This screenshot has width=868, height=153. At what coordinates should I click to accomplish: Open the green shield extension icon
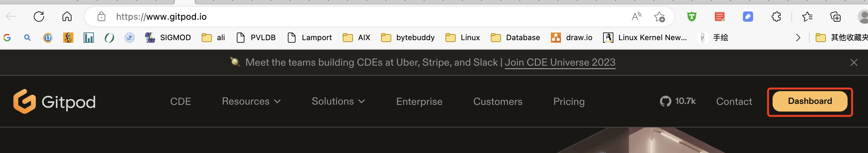click(692, 17)
